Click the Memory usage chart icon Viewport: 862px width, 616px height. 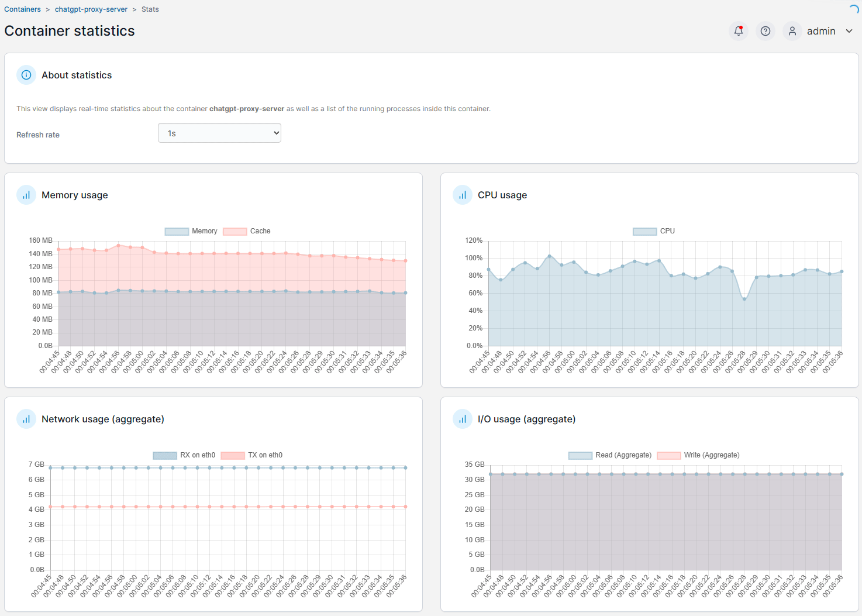coord(26,194)
